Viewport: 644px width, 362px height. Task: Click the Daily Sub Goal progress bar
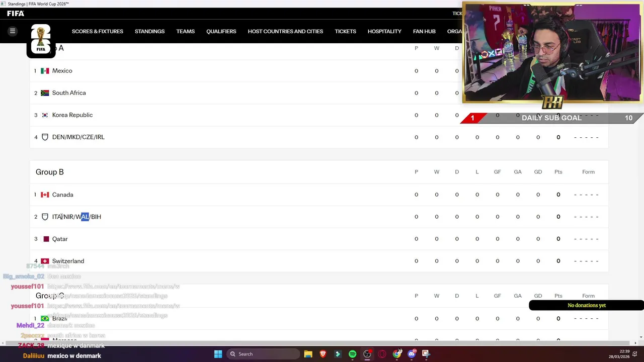pyautogui.click(x=552, y=118)
